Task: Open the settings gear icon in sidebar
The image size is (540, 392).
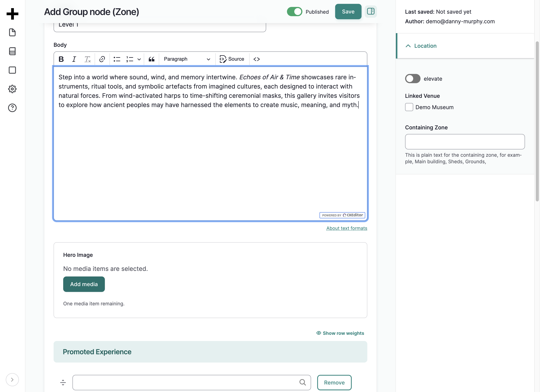Action: point(12,89)
